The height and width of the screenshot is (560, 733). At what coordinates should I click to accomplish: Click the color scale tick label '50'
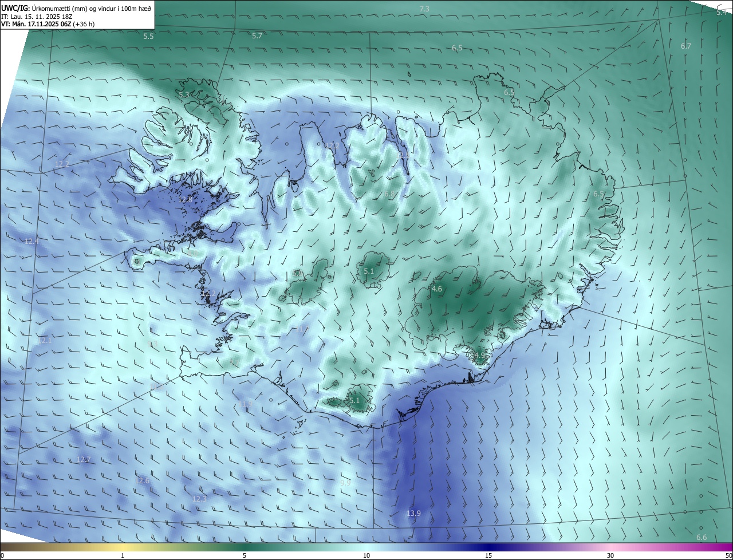[728, 555]
